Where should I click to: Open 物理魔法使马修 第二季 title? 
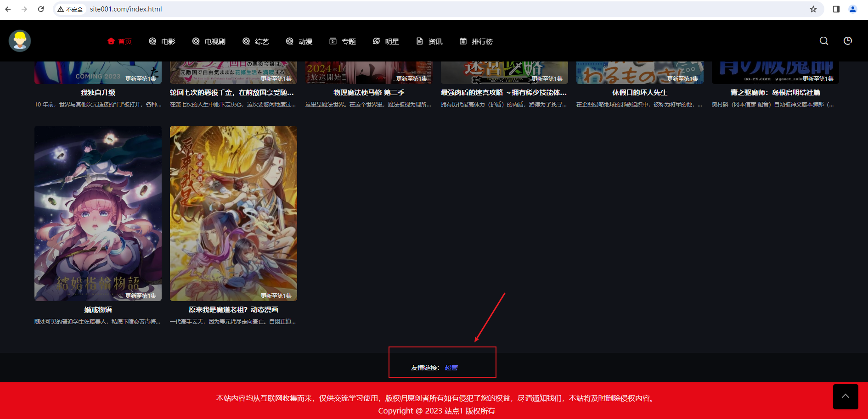click(369, 93)
